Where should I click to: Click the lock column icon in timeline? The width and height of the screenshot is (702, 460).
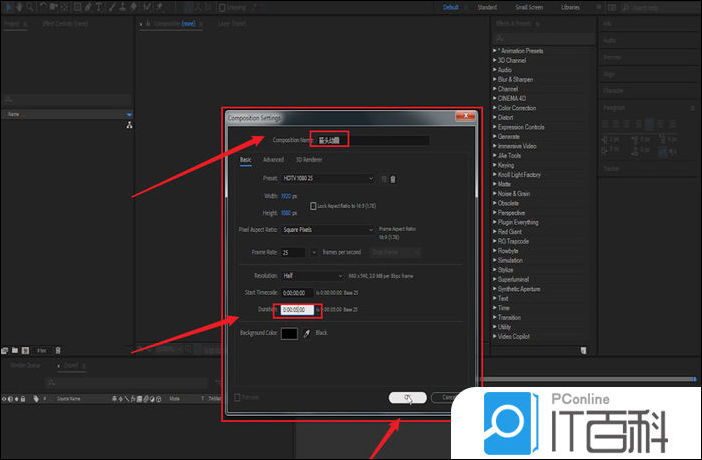coord(25,398)
